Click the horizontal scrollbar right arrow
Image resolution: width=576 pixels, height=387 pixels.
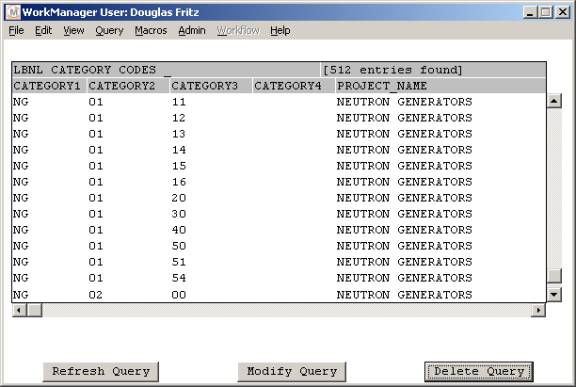click(538, 310)
